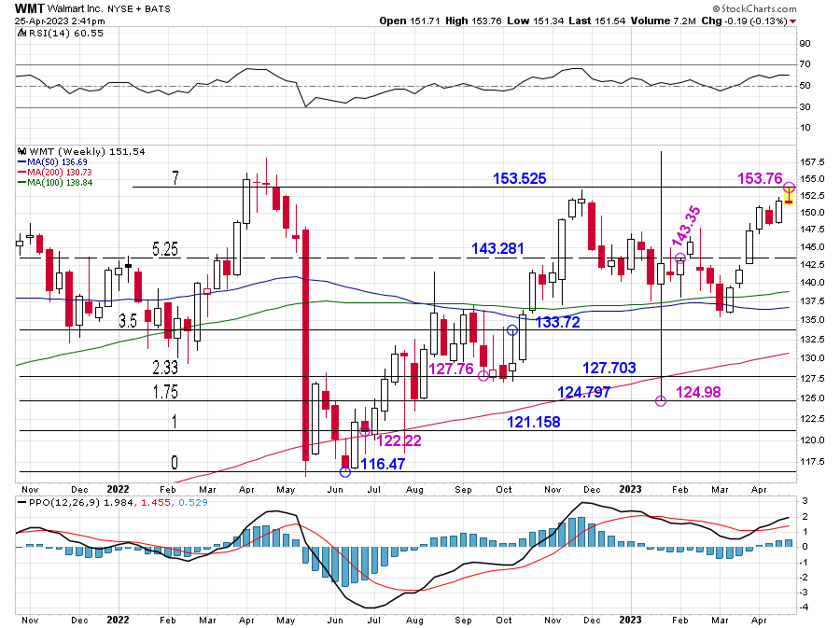The height and width of the screenshot is (628, 840).
Task: Click the red down-arrow beside Chg value
Action: pos(792,21)
